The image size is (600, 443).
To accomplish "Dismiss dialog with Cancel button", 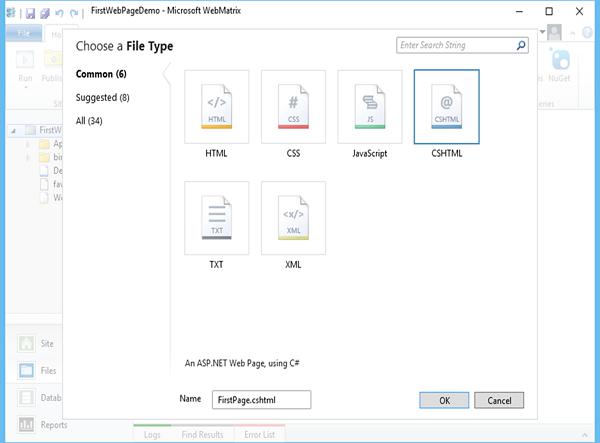I will coord(499,400).
